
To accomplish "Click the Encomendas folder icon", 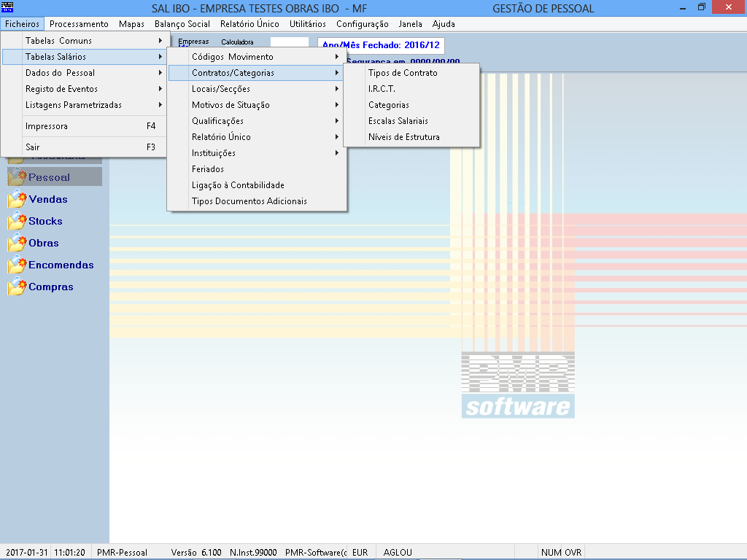I will tap(17, 265).
